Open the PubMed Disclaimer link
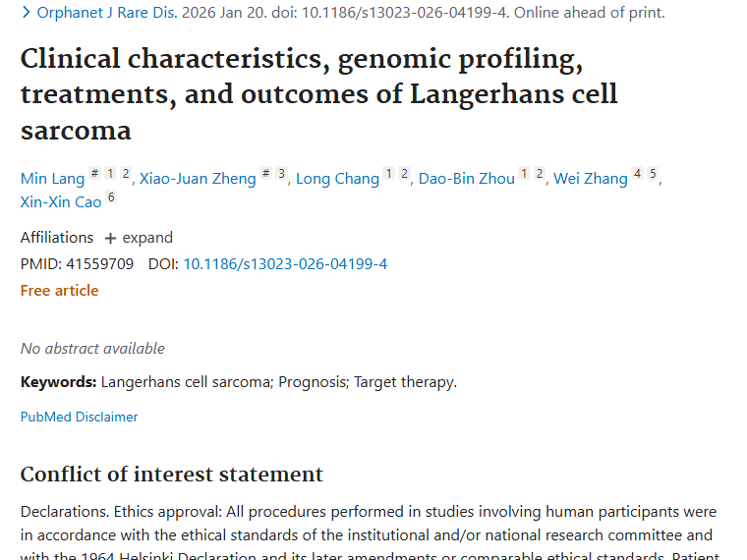 click(x=79, y=417)
